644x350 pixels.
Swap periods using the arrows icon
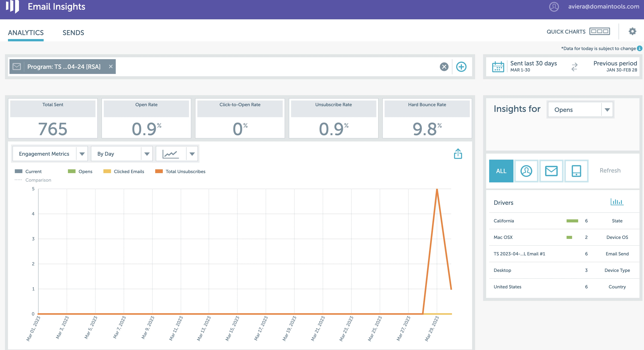pyautogui.click(x=575, y=67)
